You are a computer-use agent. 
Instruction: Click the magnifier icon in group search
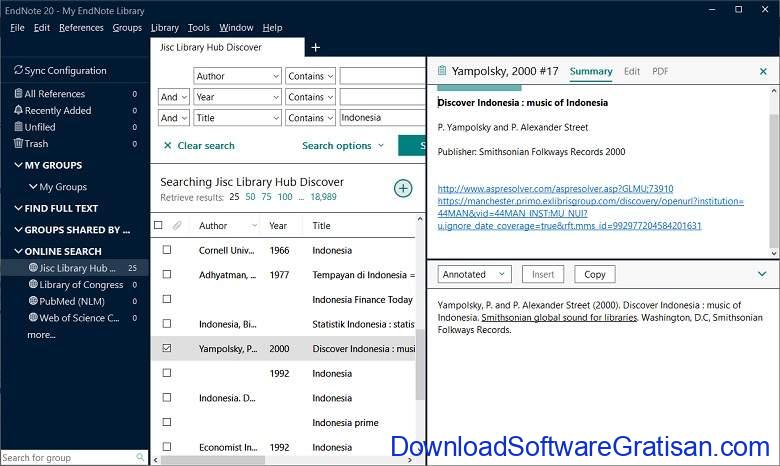tap(140, 457)
